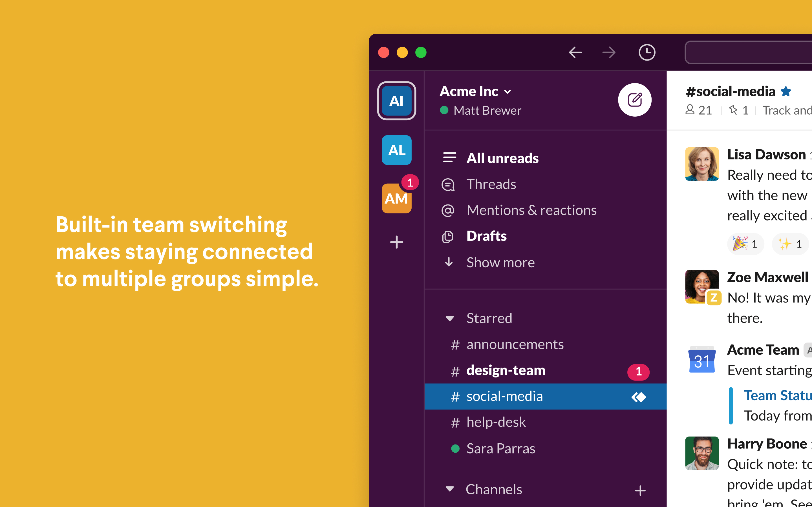Switch to the AL workspace icon

click(x=396, y=150)
